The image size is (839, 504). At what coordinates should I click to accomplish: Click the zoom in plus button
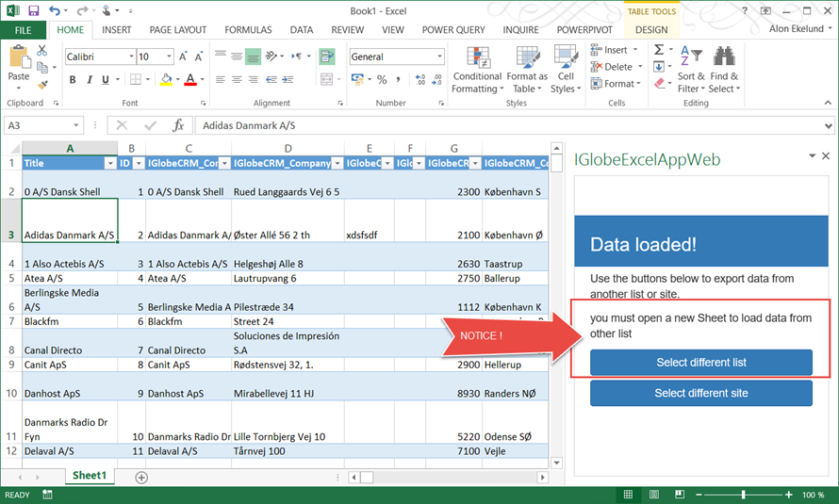pyautogui.click(x=789, y=495)
